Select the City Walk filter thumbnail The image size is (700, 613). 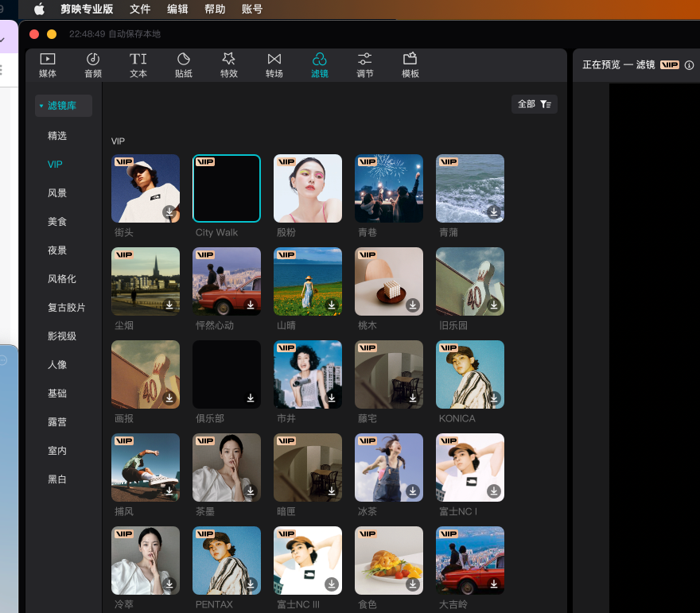pyautogui.click(x=227, y=188)
